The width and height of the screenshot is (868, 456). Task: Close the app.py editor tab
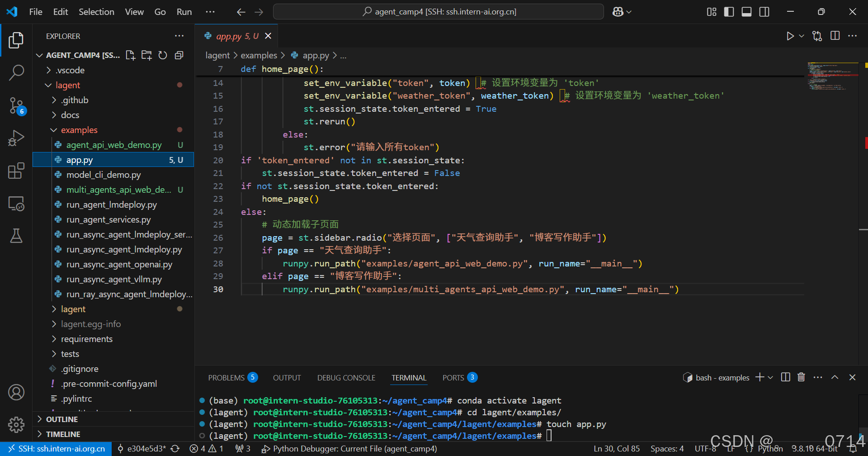[268, 36]
